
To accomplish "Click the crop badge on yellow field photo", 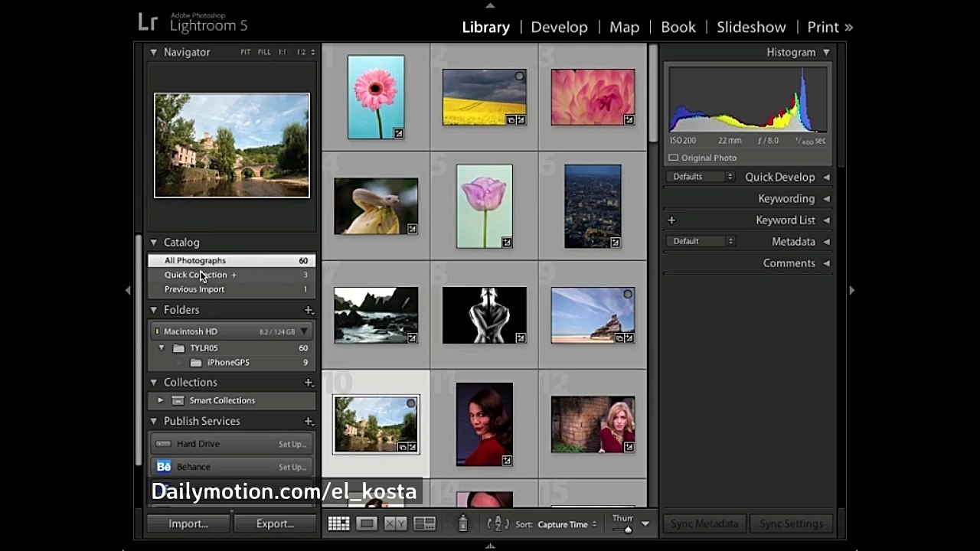I will [x=511, y=119].
